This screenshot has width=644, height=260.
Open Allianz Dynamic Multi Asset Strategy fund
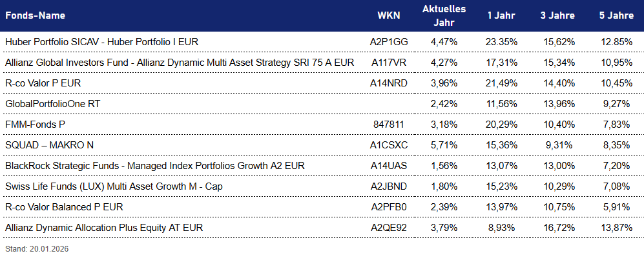(x=179, y=63)
